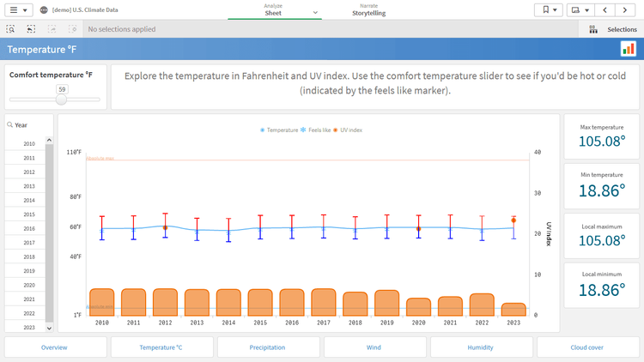644x362 pixels.
Task: Open the Selections tool
Action: point(613,29)
